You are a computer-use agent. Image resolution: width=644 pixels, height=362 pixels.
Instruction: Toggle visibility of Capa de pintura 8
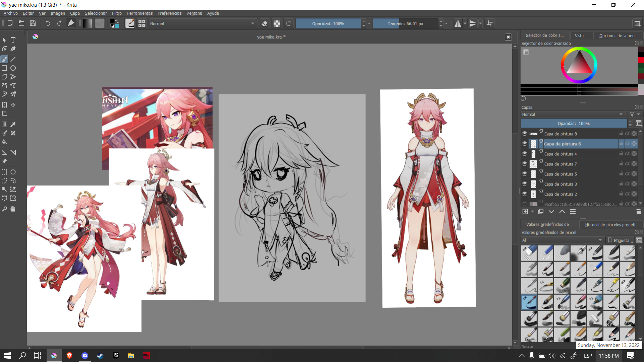[525, 134]
